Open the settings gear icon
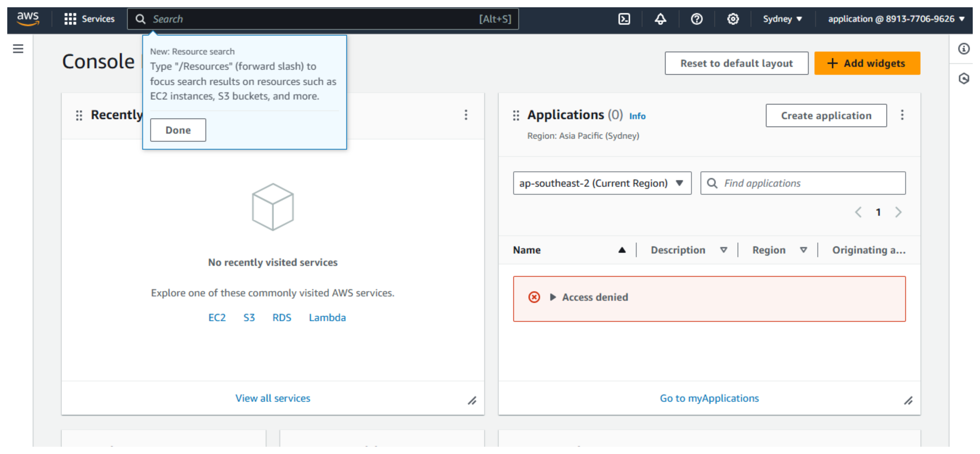 click(733, 19)
